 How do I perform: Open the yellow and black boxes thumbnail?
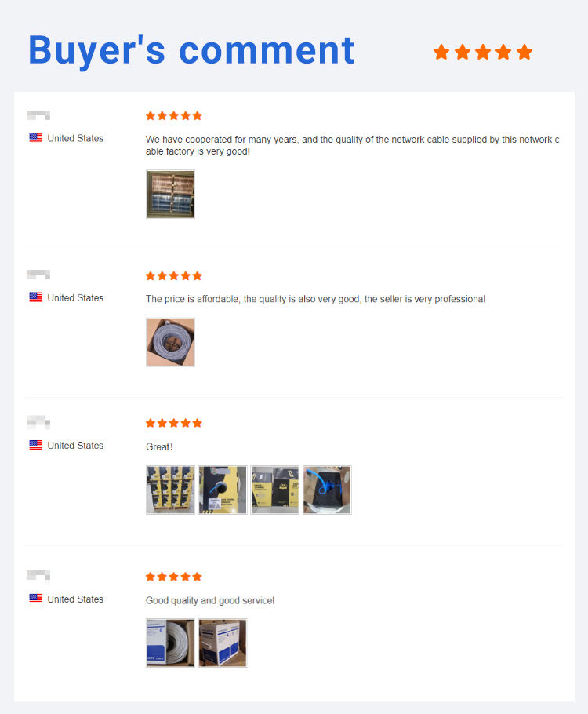(x=275, y=490)
